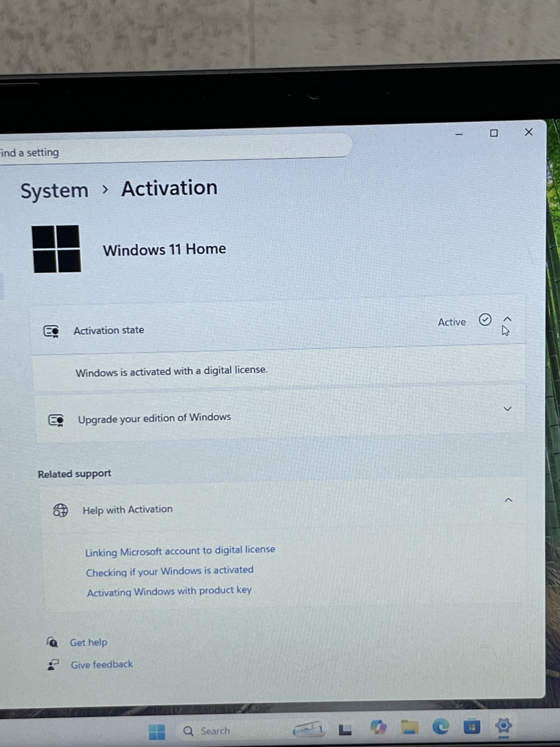Click the Windows logo beside Windows 11 Home

pyautogui.click(x=56, y=249)
